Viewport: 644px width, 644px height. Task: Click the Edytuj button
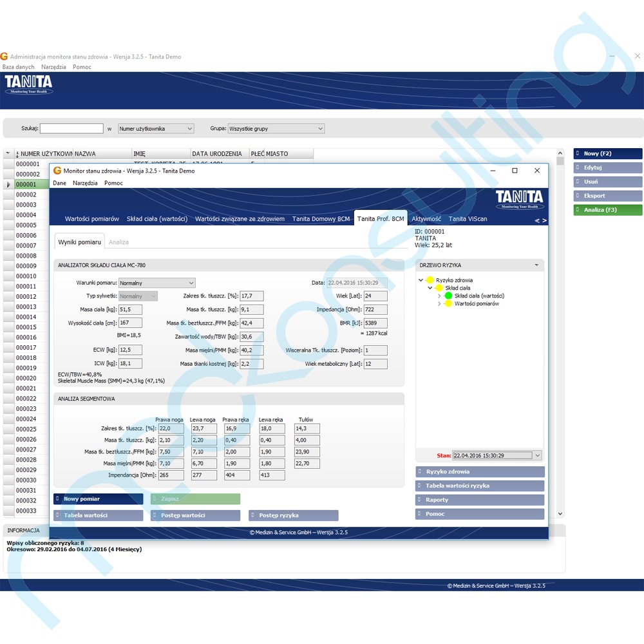[608, 167]
